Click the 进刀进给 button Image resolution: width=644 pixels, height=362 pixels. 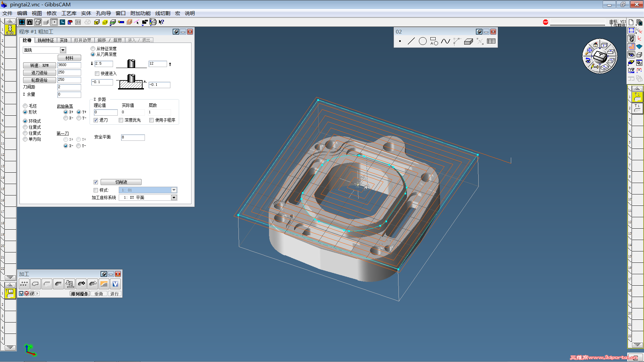39,73
